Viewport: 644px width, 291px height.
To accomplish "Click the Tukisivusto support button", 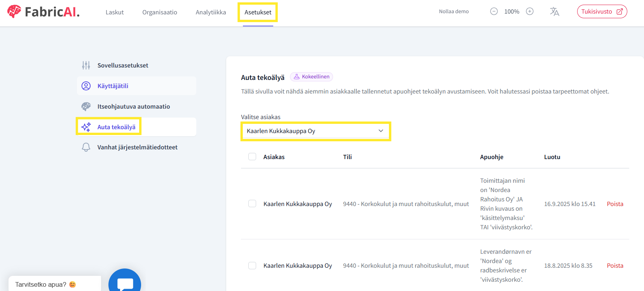I will point(602,12).
